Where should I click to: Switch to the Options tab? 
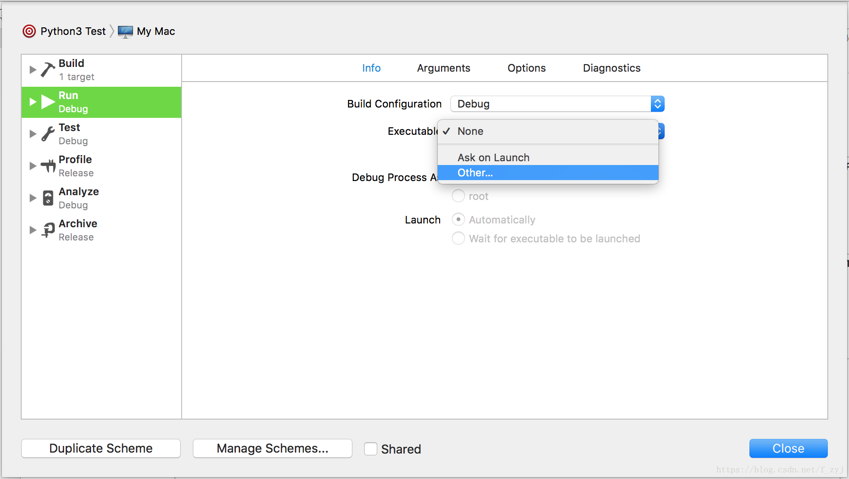(526, 68)
